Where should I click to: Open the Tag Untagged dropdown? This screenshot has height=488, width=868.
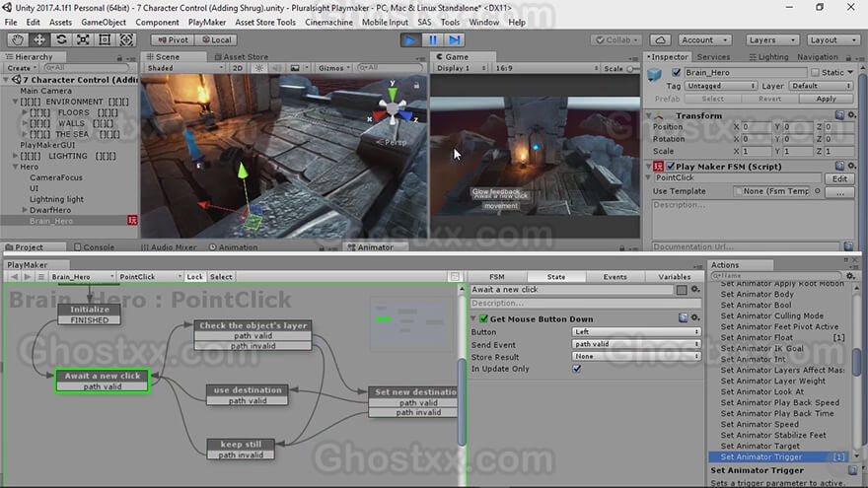(x=721, y=86)
